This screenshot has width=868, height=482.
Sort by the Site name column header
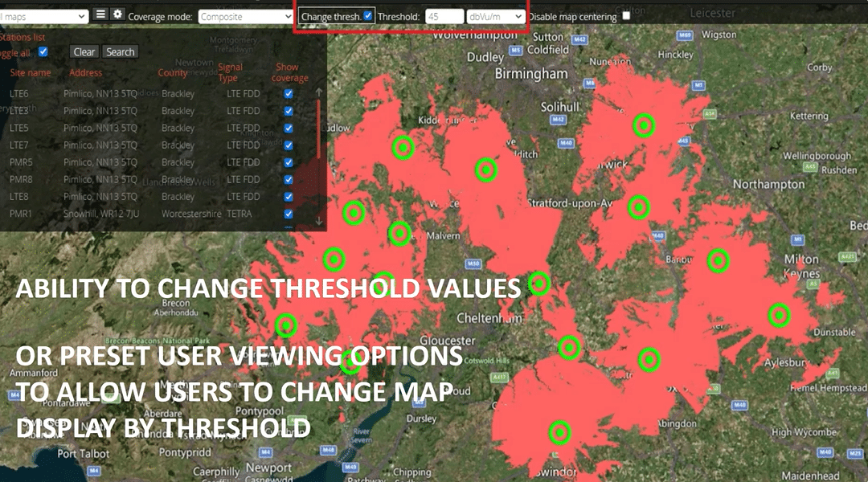[x=31, y=72]
